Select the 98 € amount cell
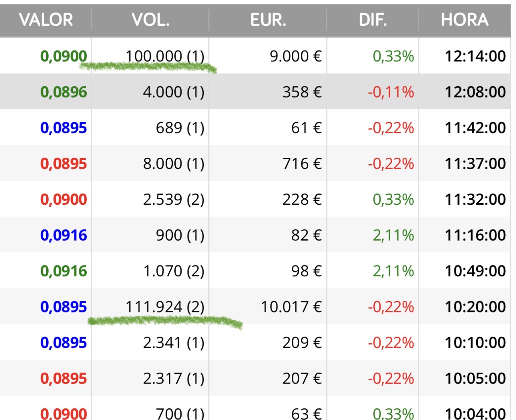This screenshot has width=516, height=420. 307,271
